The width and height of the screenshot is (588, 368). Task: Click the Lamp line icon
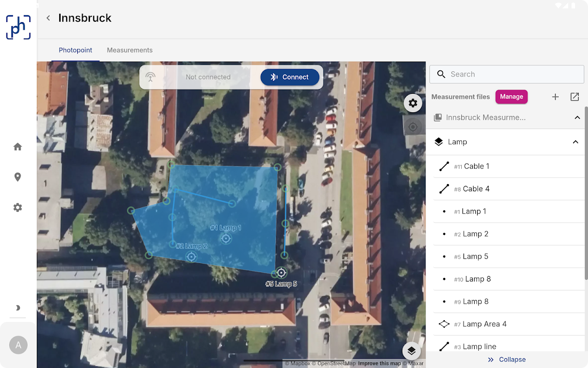(x=444, y=346)
